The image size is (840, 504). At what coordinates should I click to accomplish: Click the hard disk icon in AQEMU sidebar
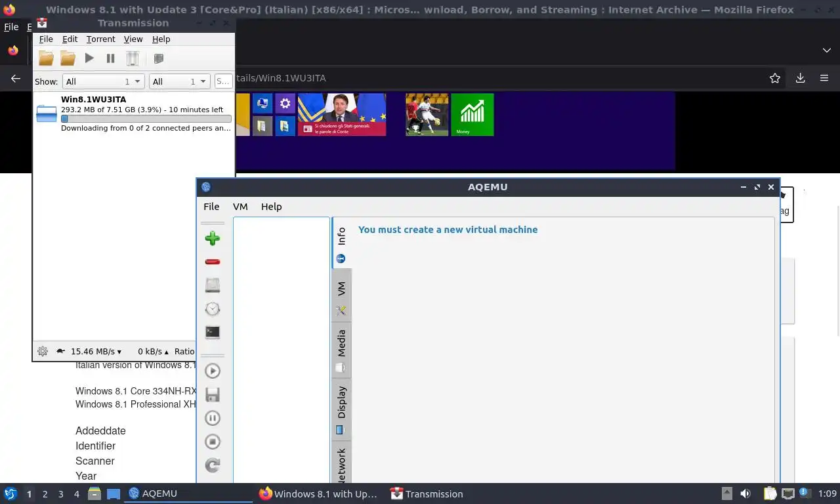point(212,285)
